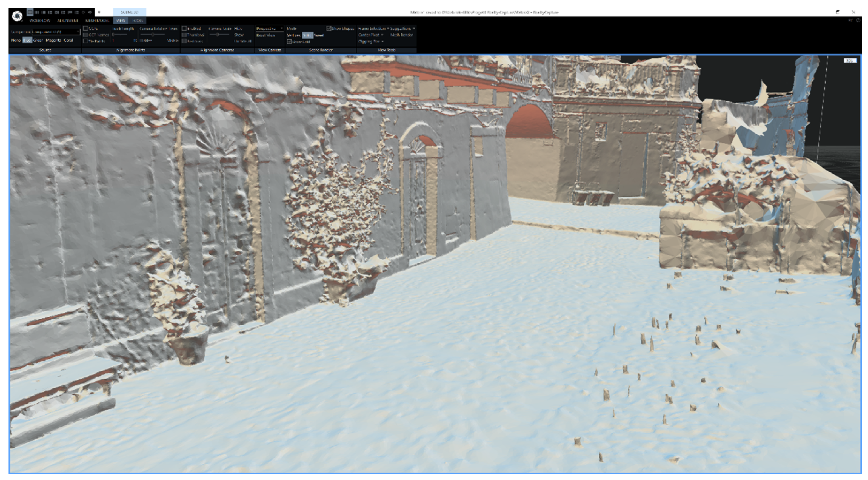Click the SCENE 3D context tab header
The width and height of the screenshot is (868, 480).
pos(129,12)
